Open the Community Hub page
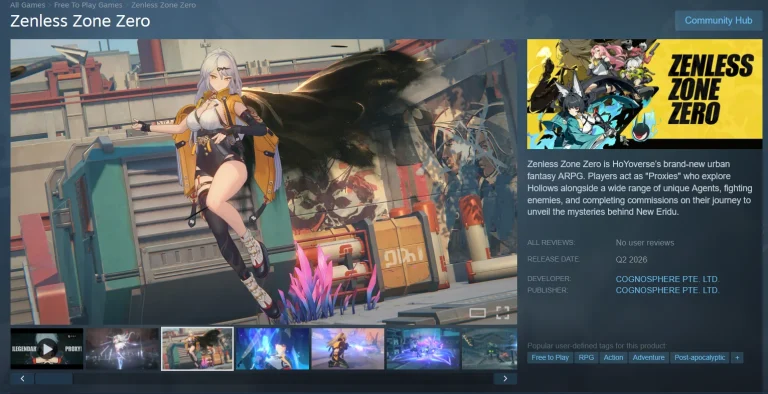This screenshot has width=768, height=394. coord(718,21)
